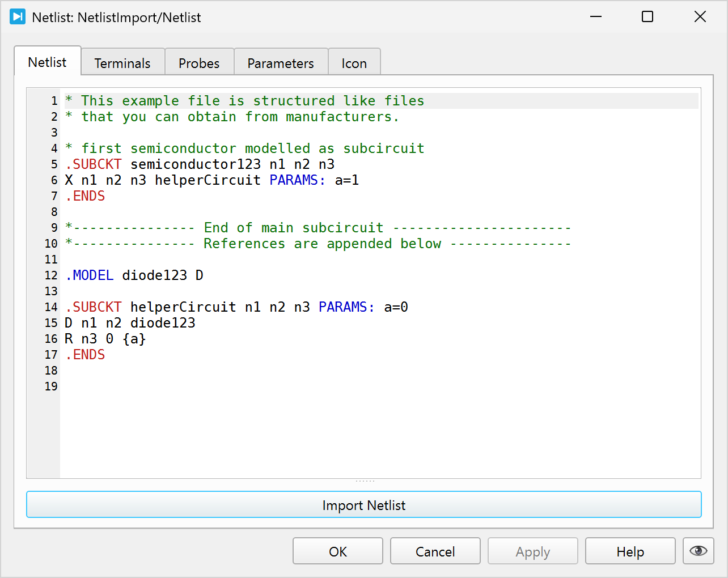The width and height of the screenshot is (728, 578).
Task: Click the .SUBCKT semiconductor123 line
Action: click(200, 164)
